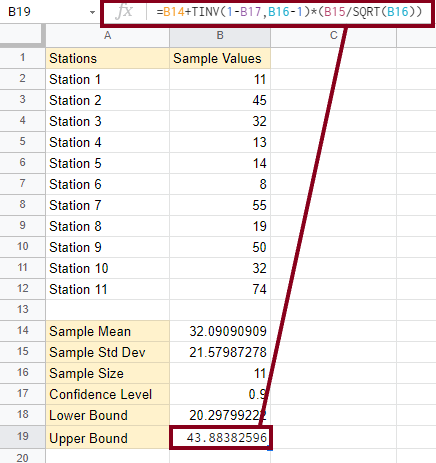Viewport: 436px width, 463px height.
Task: Select the 'Station 7' cell
Action: point(107,205)
